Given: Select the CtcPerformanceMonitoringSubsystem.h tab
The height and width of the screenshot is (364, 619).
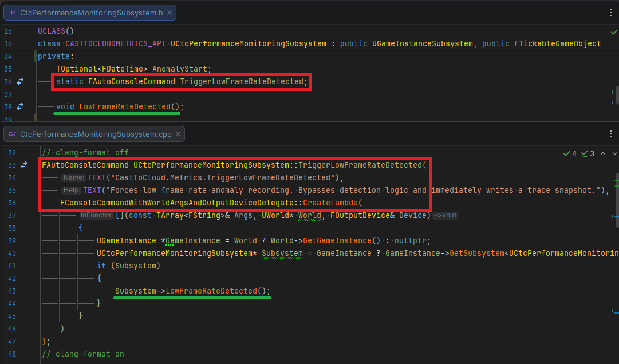Looking at the screenshot, I should 90,13.
